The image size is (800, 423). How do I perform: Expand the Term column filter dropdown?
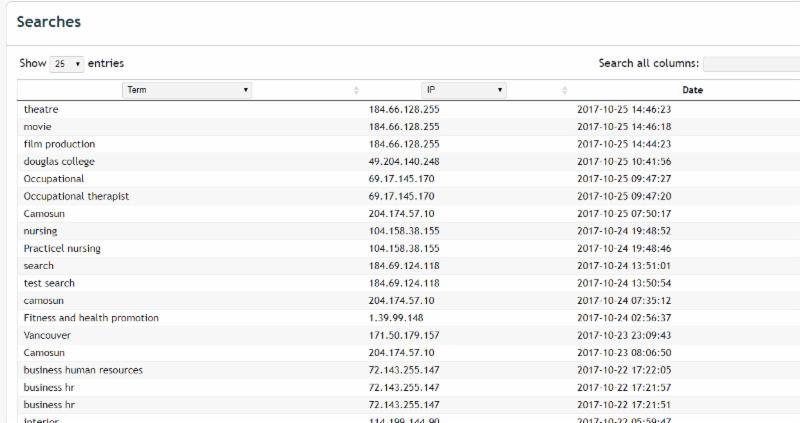187,90
